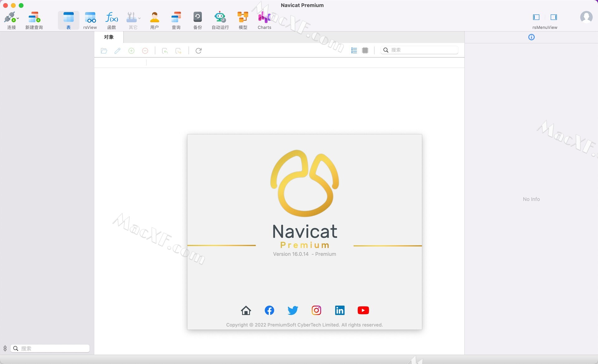Click the open table folder icon
This screenshot has height=364, width=598.
click(x=104, y=51)
